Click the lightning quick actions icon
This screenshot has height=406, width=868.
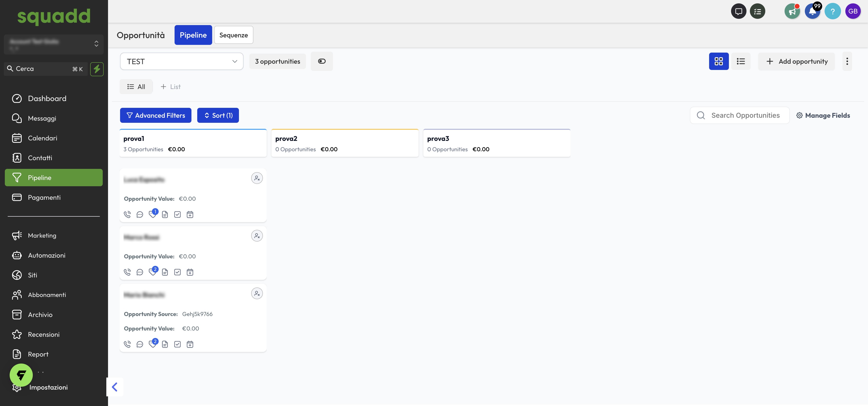click(x=97, y=69)
